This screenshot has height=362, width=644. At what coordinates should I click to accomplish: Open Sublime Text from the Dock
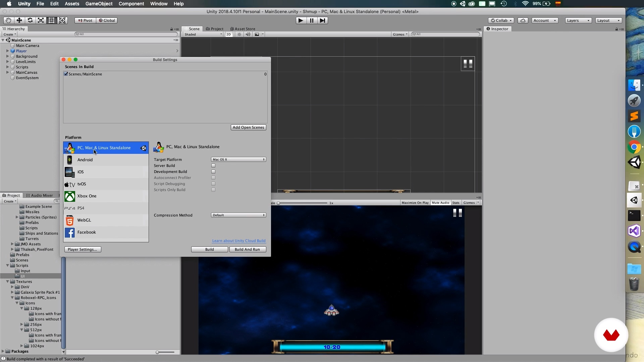click(634, 116)
